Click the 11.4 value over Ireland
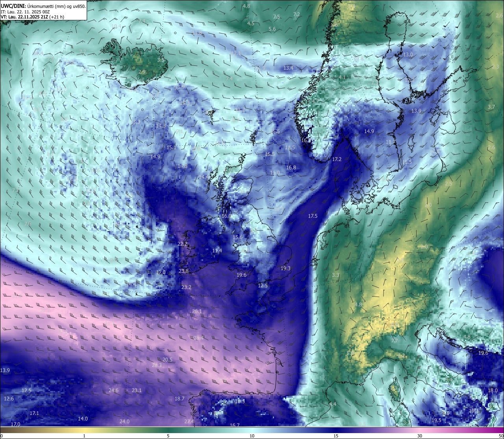The width and height of the screenshot is (504, 439). [x=217, y=251]
